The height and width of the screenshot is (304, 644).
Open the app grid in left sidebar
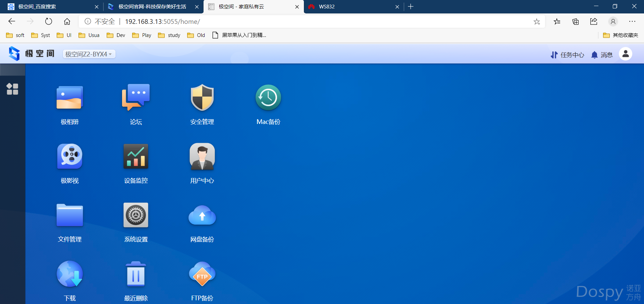coord(12,89)
